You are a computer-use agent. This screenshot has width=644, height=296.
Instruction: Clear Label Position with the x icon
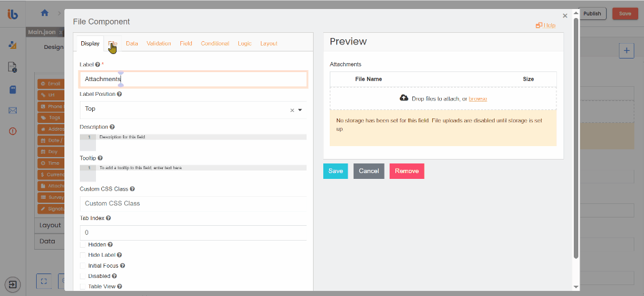(292, 110)
